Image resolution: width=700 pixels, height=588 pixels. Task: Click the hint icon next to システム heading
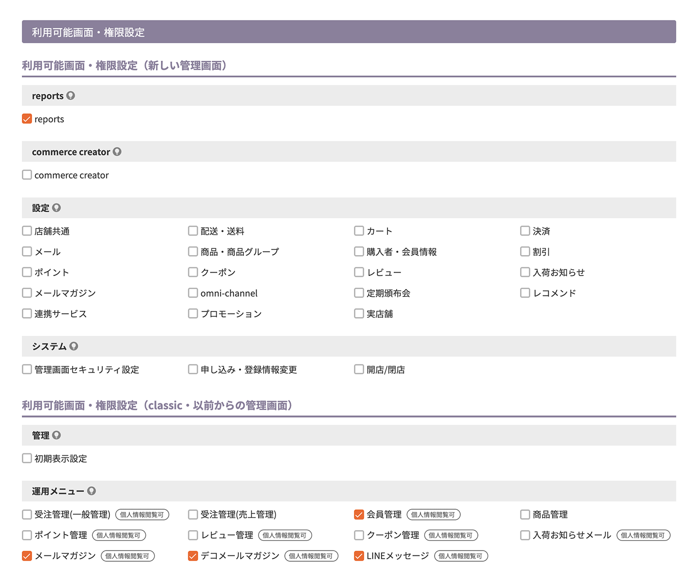pos(74,346)
